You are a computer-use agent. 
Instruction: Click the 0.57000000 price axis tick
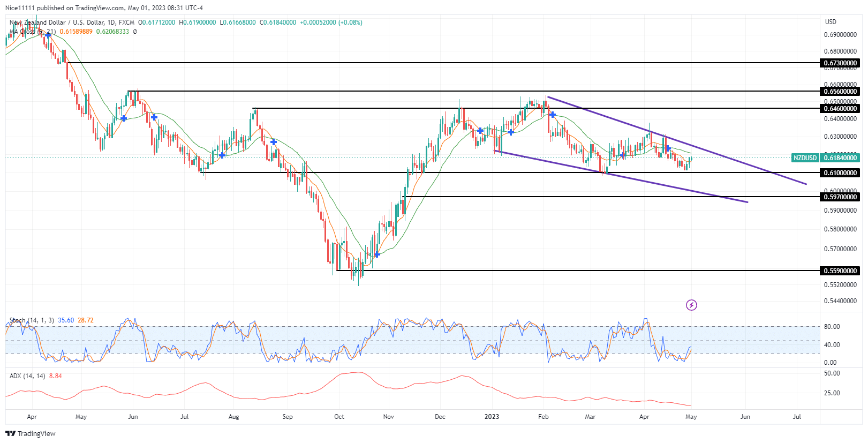840,249
